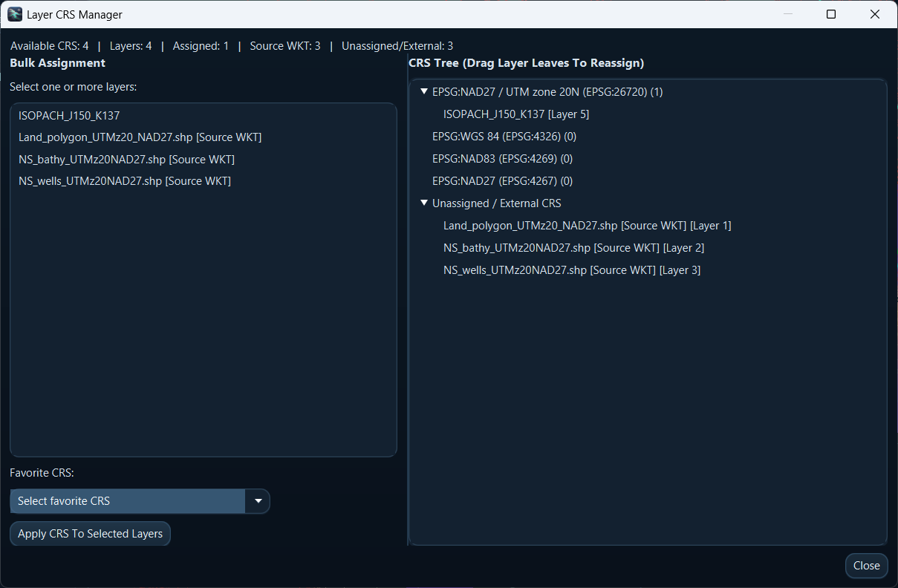Image resolution: width=898 pixels, height=588 pixels.
Task: Click the Select one or more layers label
Action: [74, 87]
